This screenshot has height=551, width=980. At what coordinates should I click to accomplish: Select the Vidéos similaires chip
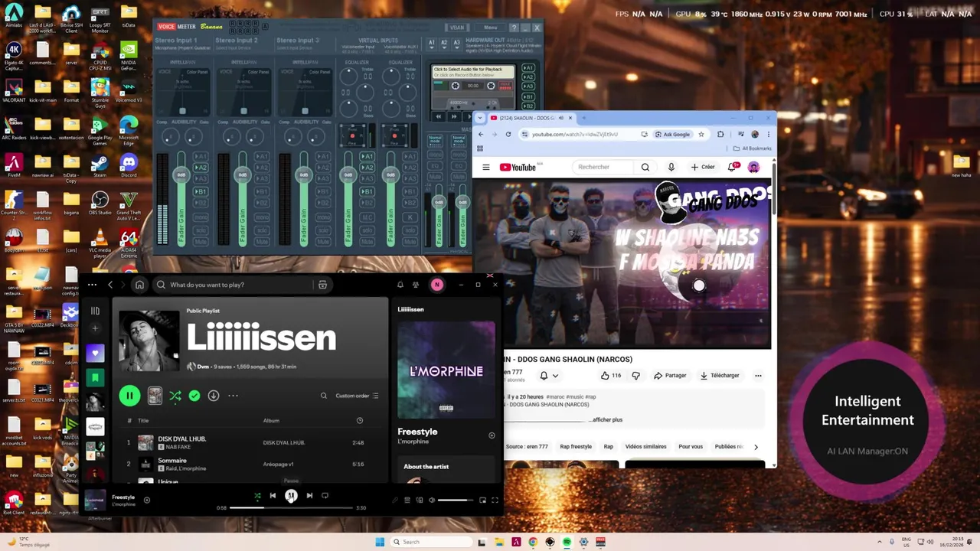(645, 446)
